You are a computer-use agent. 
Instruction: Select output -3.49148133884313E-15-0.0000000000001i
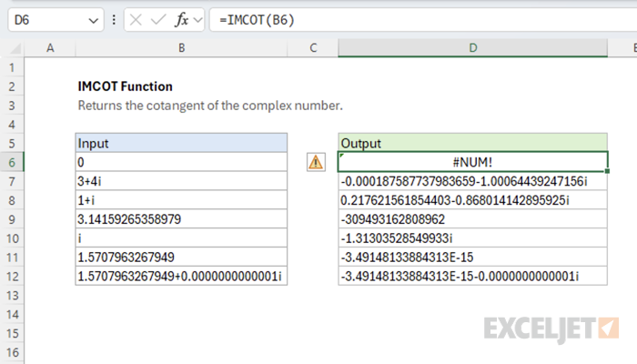[x=473, y=277]
